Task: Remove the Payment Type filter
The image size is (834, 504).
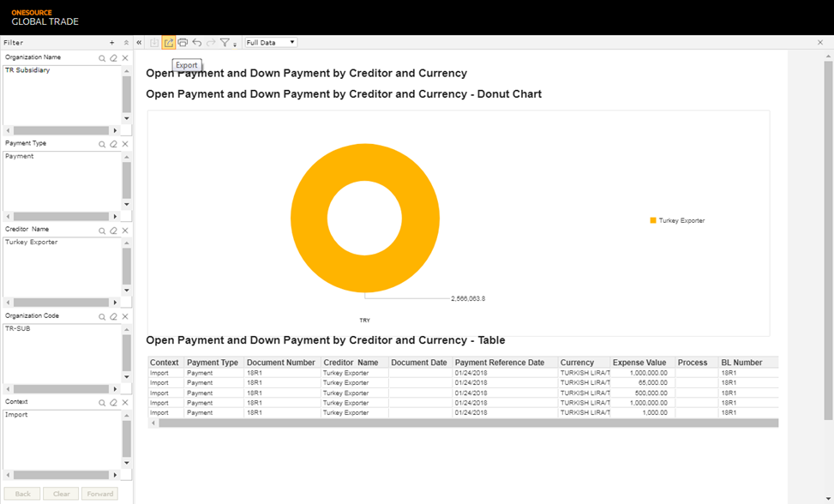Action: 125,144
